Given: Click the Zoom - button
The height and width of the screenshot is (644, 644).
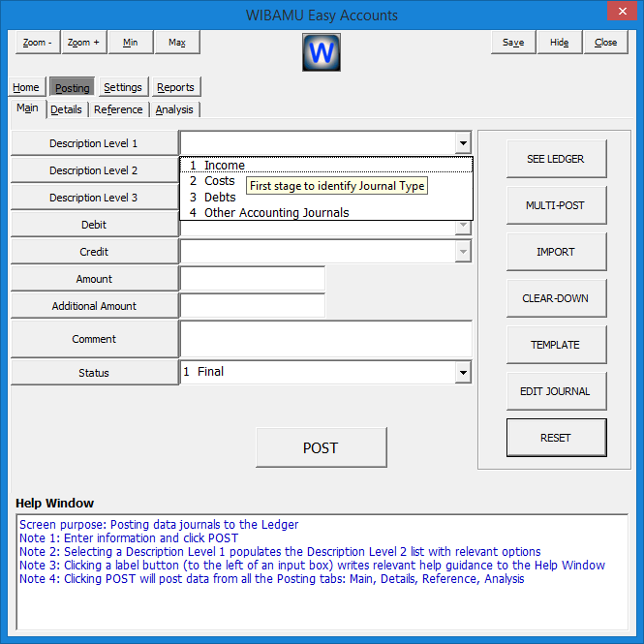Looking at the screenshot, I should [38, 43].
